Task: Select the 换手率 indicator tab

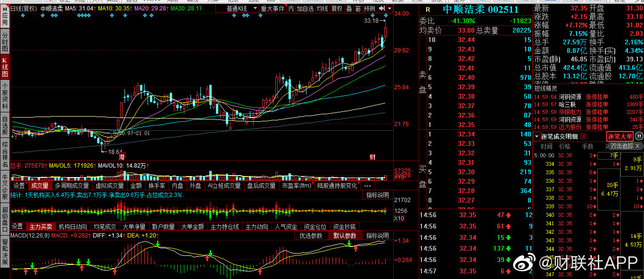Action: 157,186
